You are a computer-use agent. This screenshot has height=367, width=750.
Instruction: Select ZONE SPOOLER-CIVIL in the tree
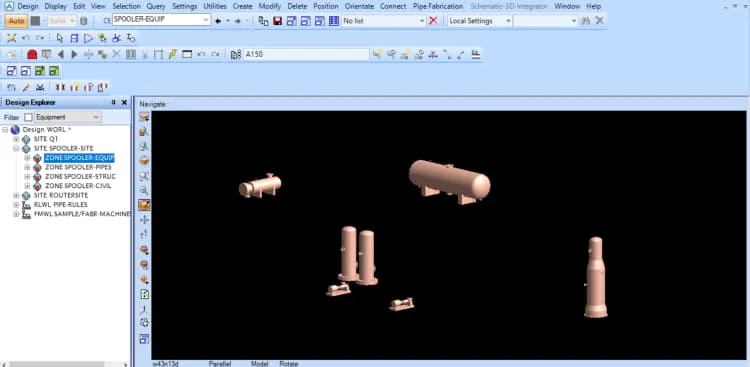(78, 186)
